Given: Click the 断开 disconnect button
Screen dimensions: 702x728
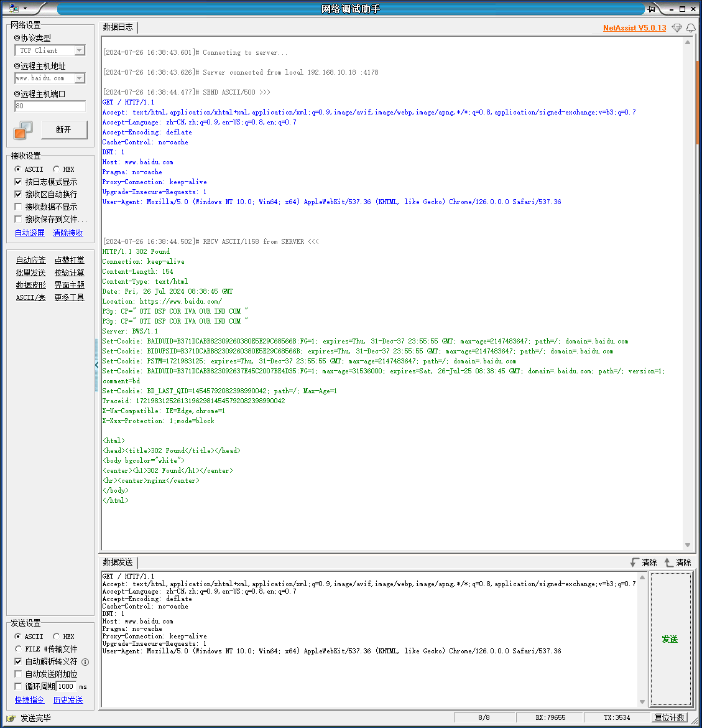Looking at the screenshot, I should click(64, 129).
